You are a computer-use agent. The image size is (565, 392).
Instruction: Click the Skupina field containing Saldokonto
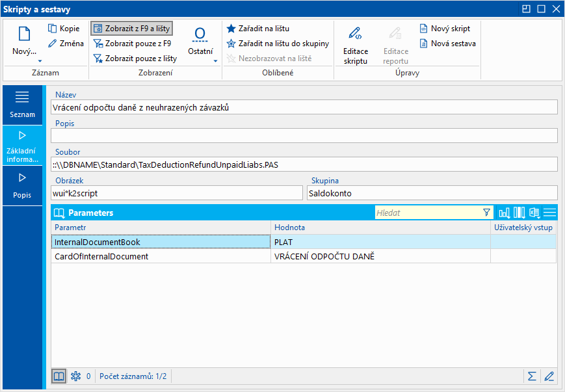tap(432, 192)
